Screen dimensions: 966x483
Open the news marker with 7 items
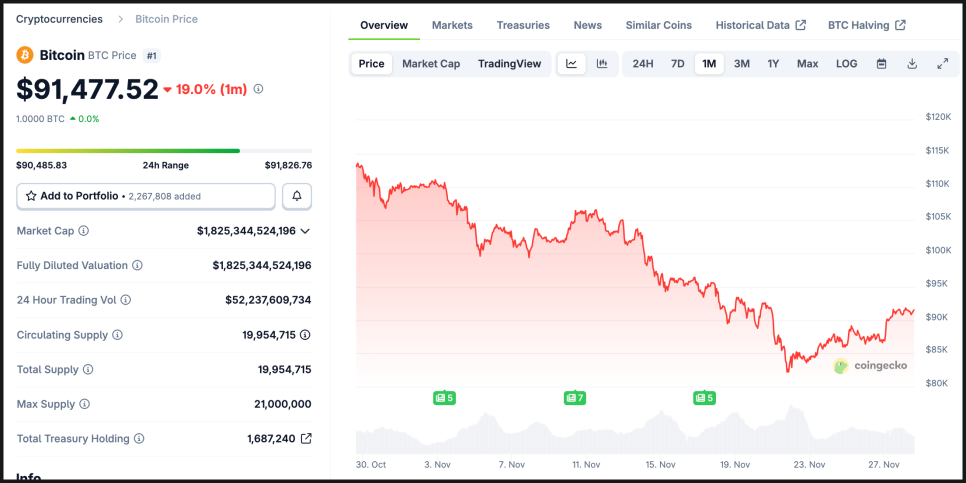[574, 398]
